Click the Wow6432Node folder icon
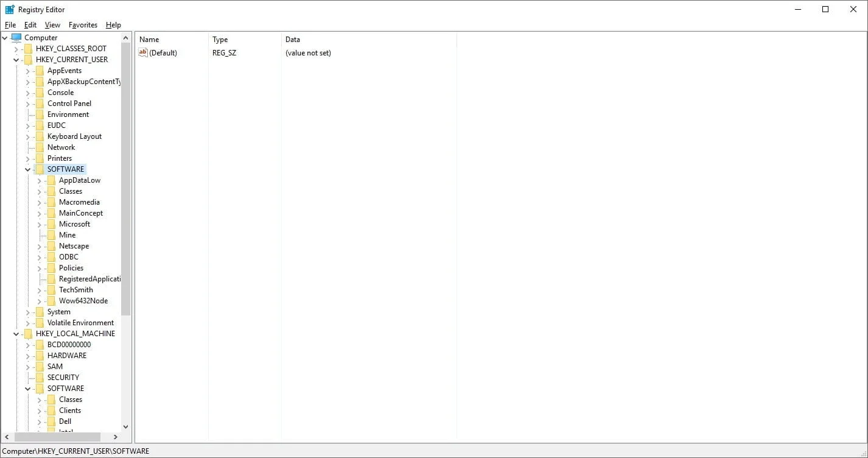 click(x=51, y=300)
